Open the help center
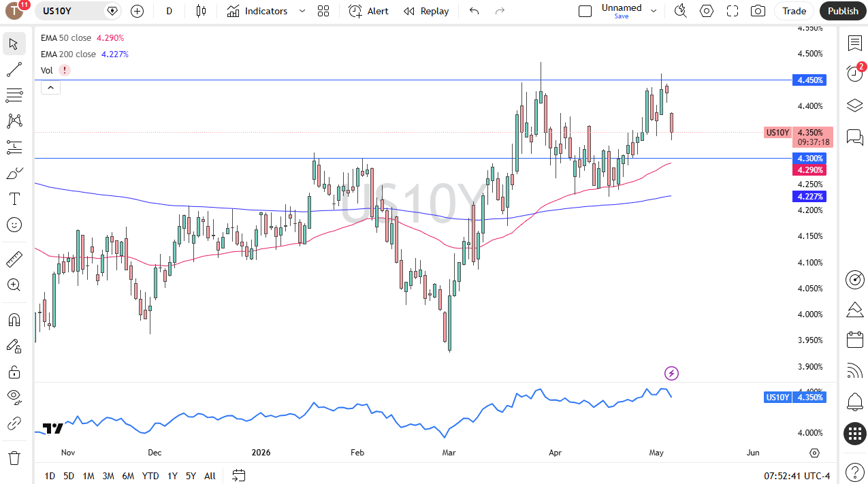Screen dimensions: 868x484 [855, 472]
